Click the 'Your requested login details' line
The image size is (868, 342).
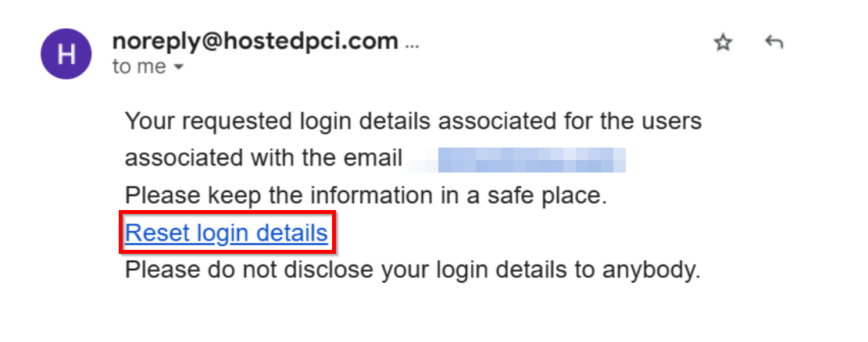coord(413,121)
